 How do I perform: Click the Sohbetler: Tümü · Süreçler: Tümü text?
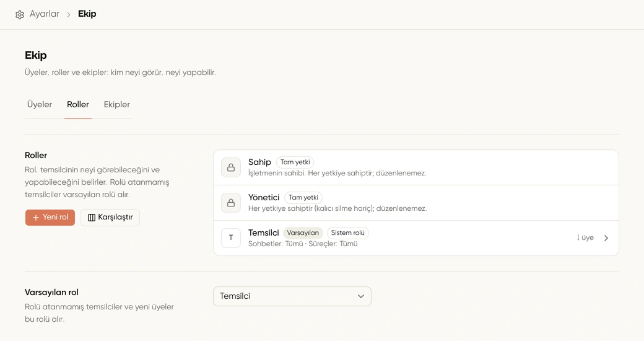pyautogui.click(x=303, y=244)
